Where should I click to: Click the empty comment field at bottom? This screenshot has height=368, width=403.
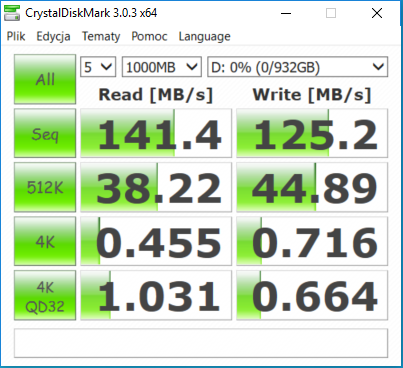[x=201, y=343]
